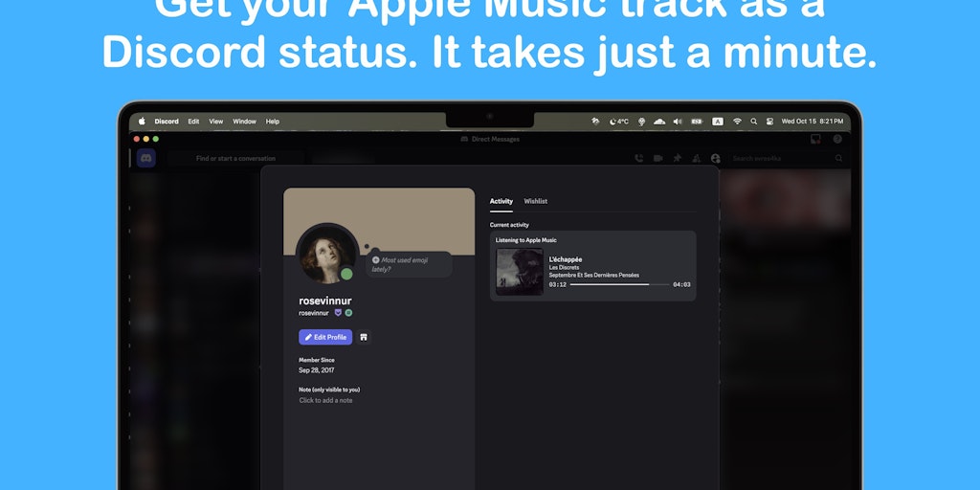Click Septembre Et Ses Dernières Pensées album
Image resolution: width=980 pixels, height=490 pixels.
(x=593, y=275)
